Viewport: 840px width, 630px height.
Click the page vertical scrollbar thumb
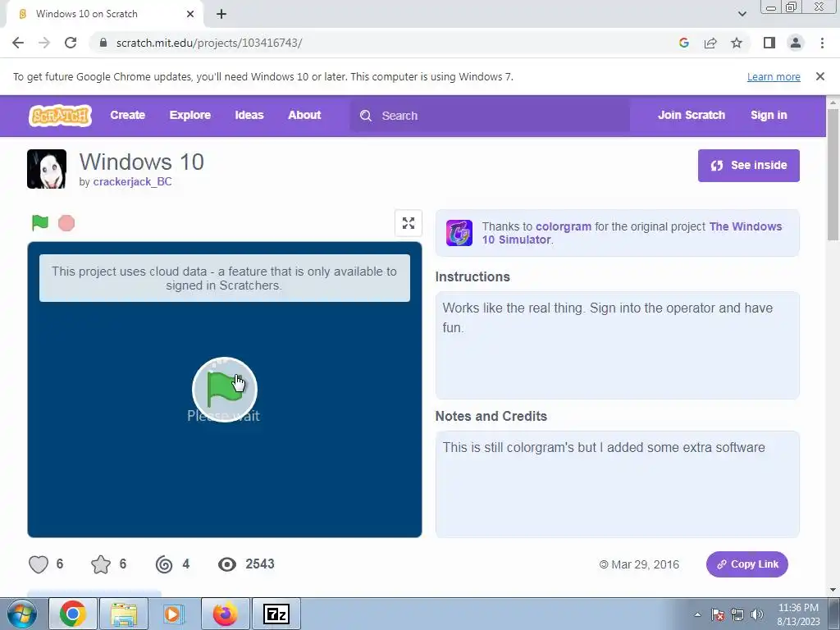coord(833,174)
